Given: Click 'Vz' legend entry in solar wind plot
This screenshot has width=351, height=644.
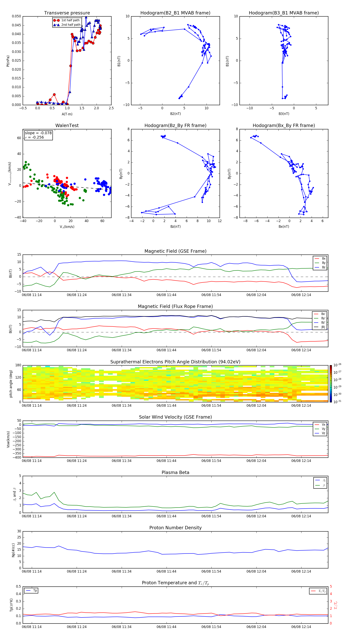Looking at the screenshot, I should tap(320, 433).
